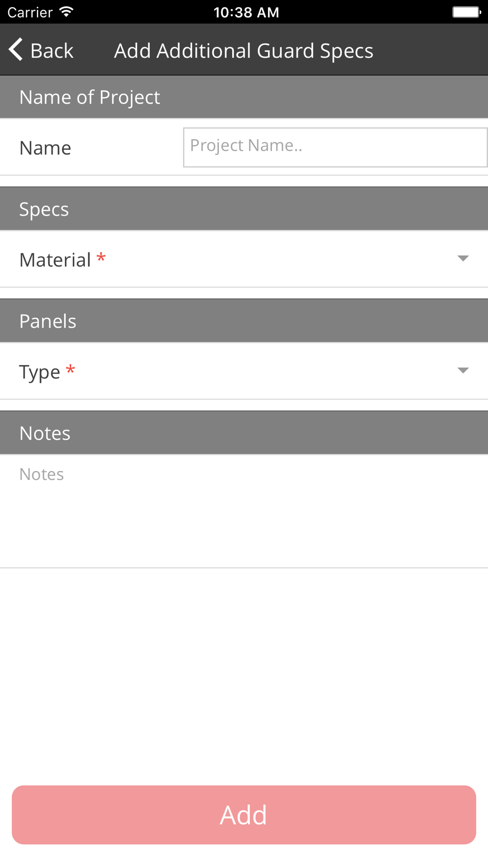Screen dimensions: 488x868
Task: Expand the Type dropdown arrow
Action: tap(463, 371)
